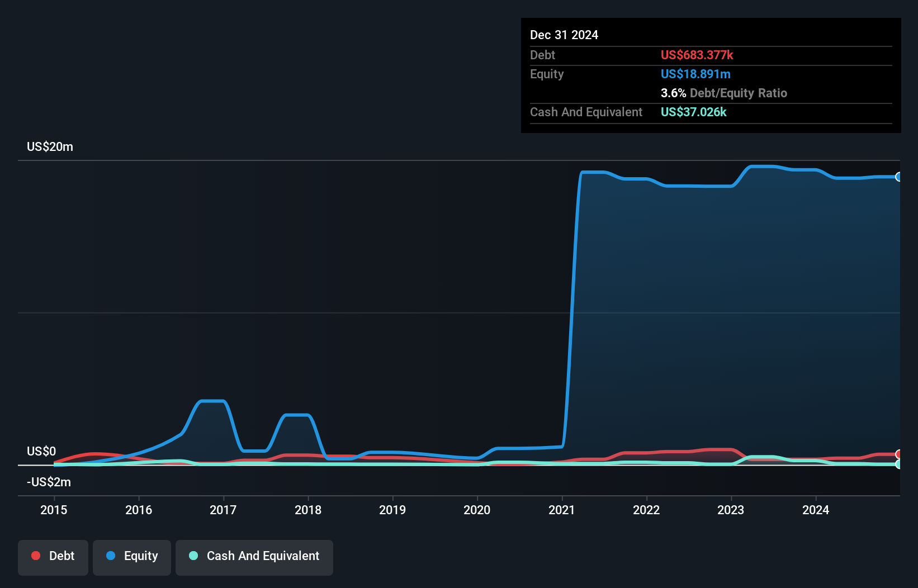Click the -US$2m y-axis label
The width and height of the screenshot is (918, 588).
pyautogui.click(x=49, y=482)
